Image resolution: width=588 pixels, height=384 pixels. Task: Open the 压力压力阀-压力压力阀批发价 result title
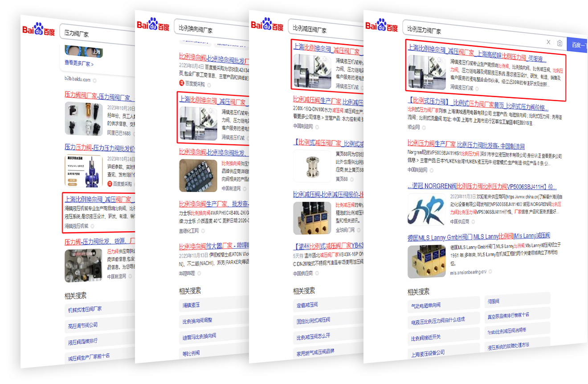click(100, 147)
